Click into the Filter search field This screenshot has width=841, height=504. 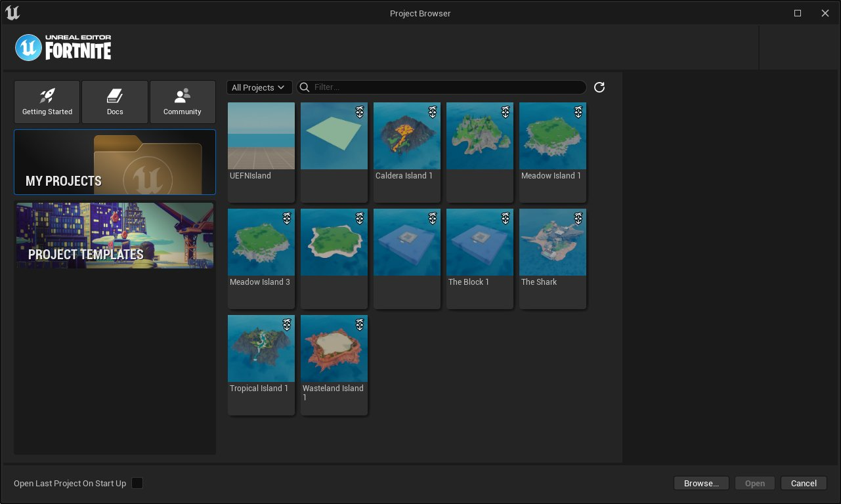point(442,87)
